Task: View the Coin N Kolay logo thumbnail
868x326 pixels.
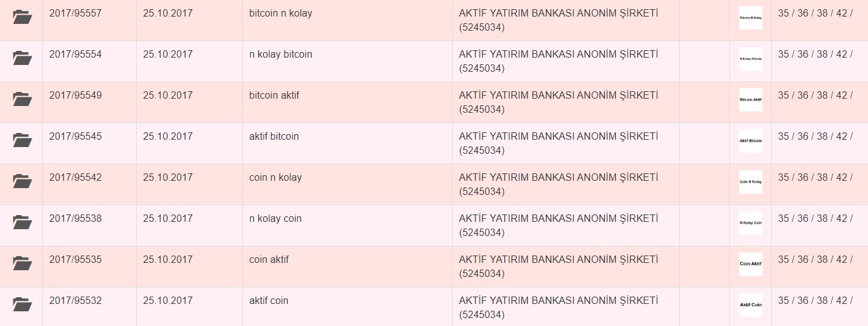Action: click(751, 182)
